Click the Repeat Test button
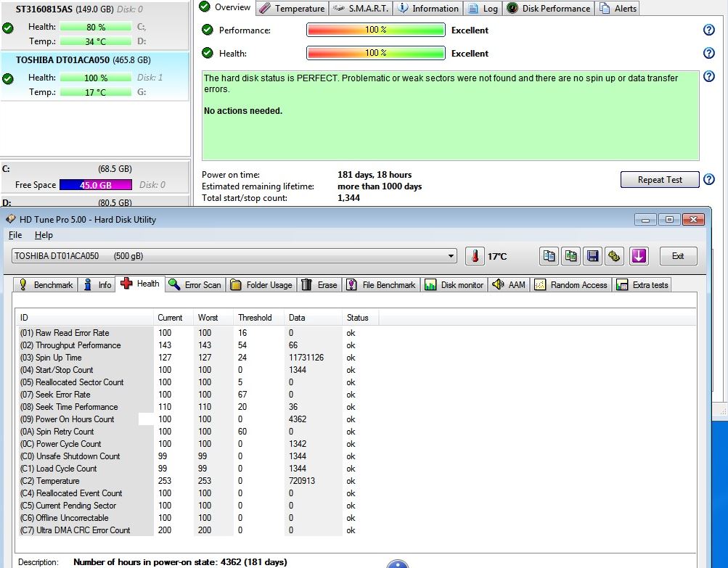 [x=660, y=180]
